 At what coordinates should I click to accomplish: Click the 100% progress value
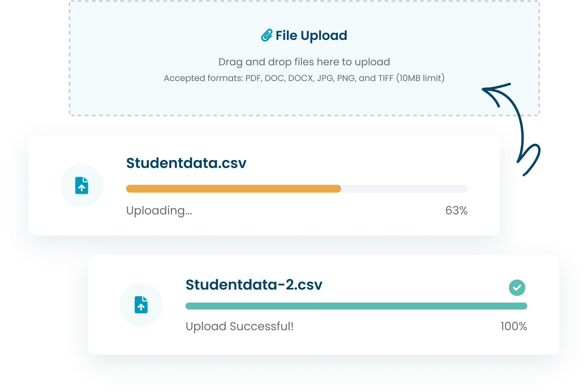[x=513, y=326]
